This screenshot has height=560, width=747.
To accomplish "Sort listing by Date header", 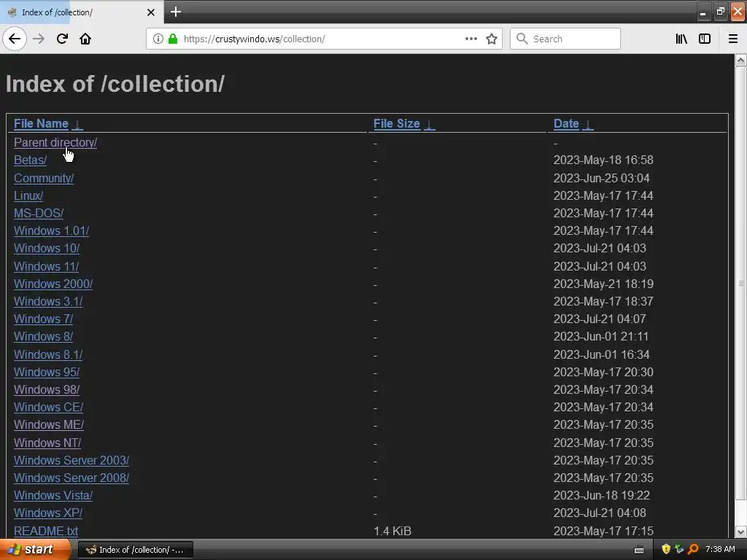I will point(566,124).
